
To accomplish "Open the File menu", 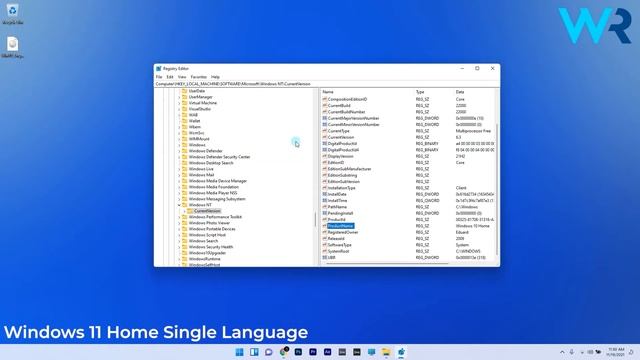I will point(159,77).
